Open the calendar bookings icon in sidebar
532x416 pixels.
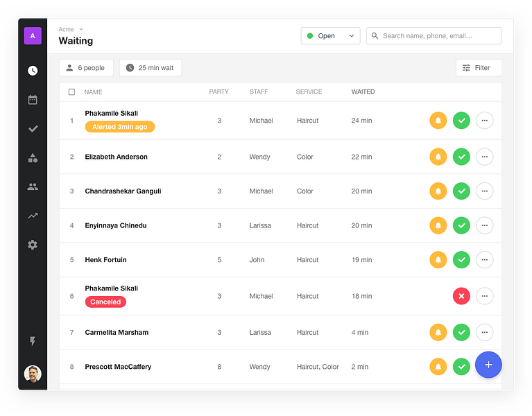[33, 100]
